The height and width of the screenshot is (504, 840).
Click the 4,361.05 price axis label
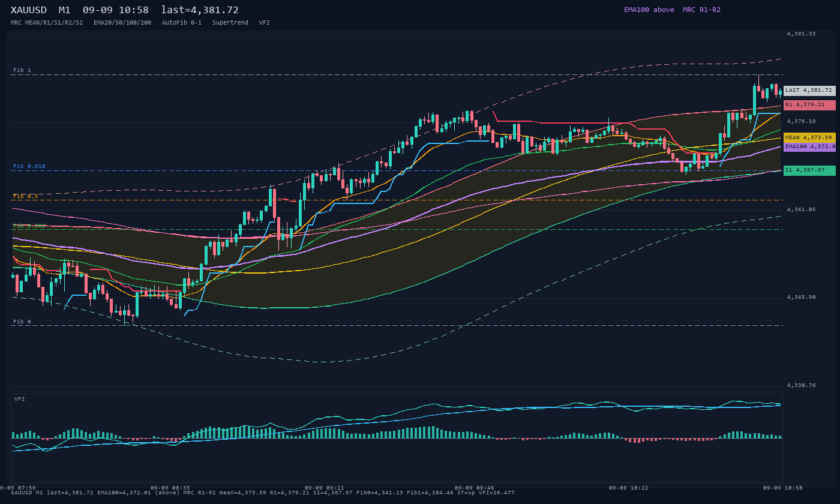pos(801,209)
